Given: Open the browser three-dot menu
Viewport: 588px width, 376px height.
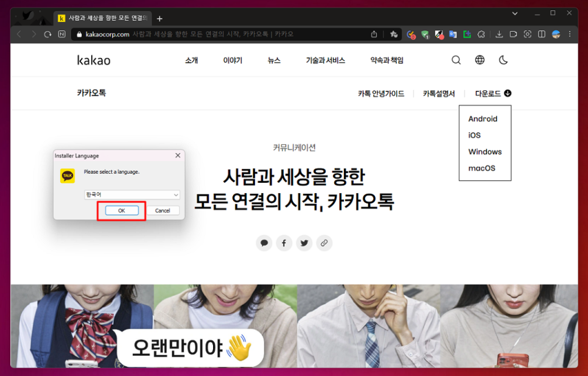Looking at the screenshot, I should click(570, 34).
